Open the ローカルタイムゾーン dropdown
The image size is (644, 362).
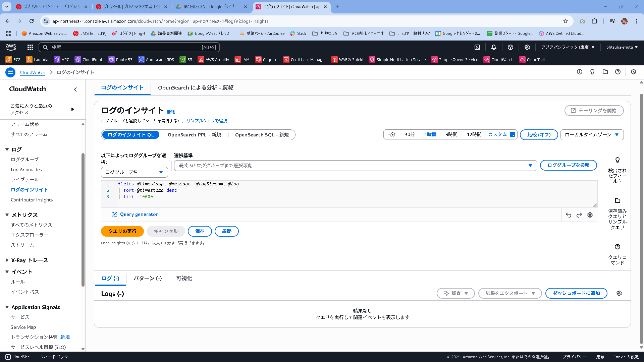592,134
